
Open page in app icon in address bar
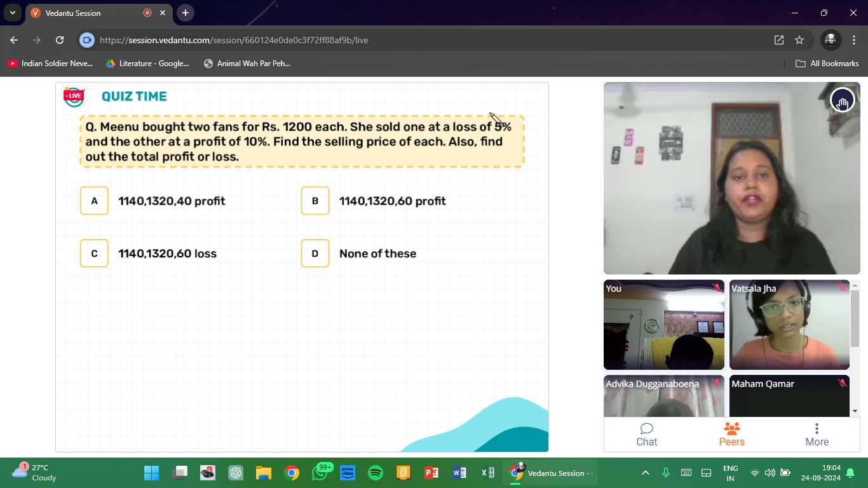click(779, 40)
